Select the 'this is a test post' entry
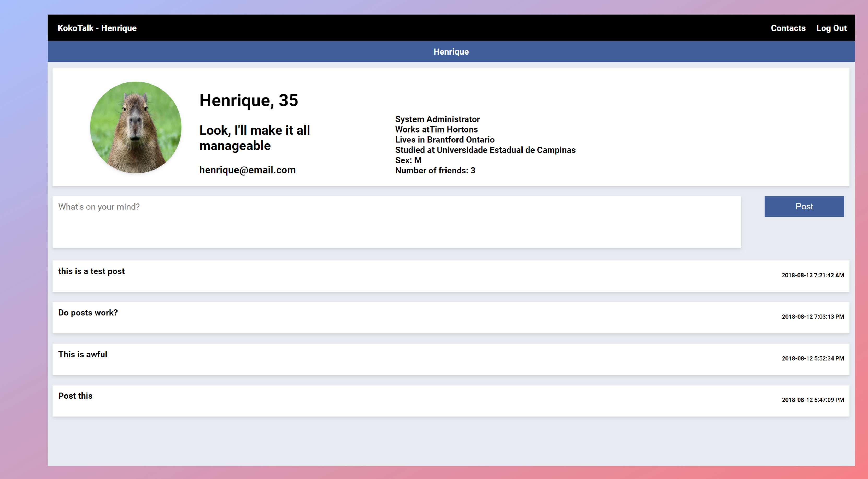Image resolution: width=868 pixels, height=479 pixels. pyautogui.click(x=91, y=271)
